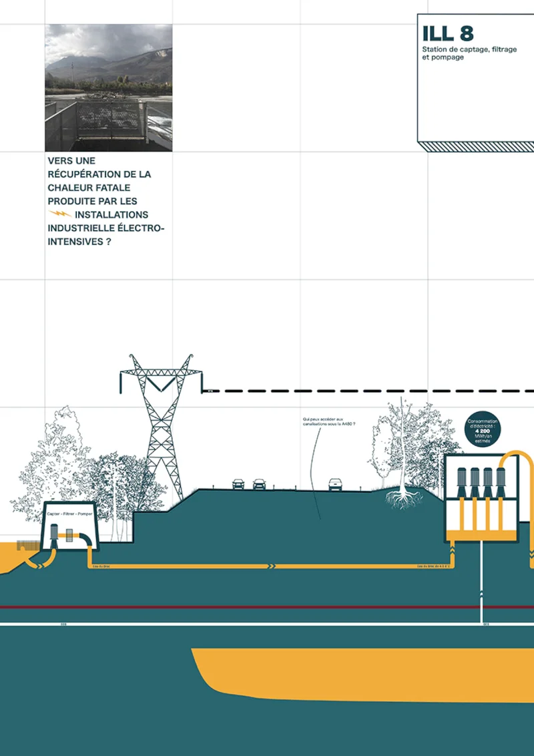Screen dimensions: 534x756
Task: Click the ILL 8 title heading
Action: [x=448, y=34]
